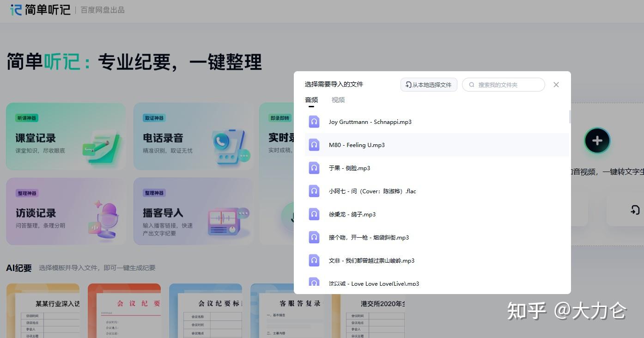Click the radio illustration on 播客导入 card
Viewport: 644px width, 338px height.
[x=229, y=221]
